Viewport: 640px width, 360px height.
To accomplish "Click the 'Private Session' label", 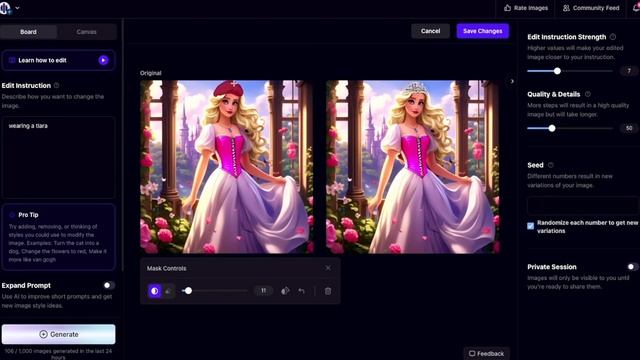I will pyautogui.click(x=552, y=267).
